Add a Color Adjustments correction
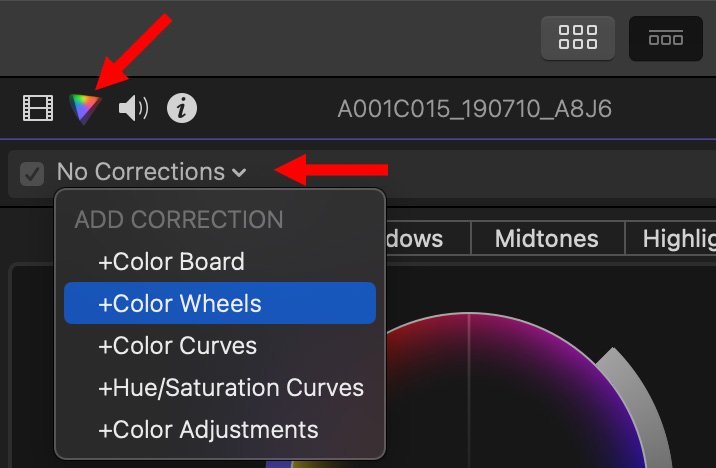This screenshot has width=716, height=468. [208, 430]
